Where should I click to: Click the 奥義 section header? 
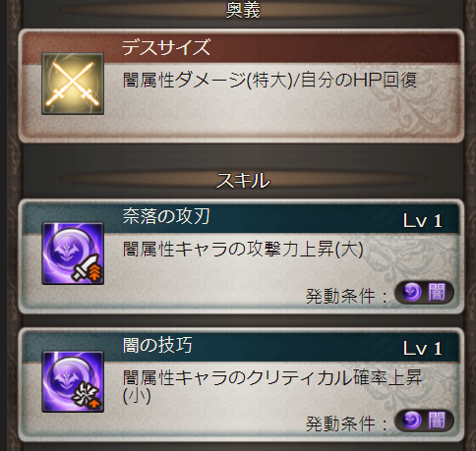[x=243, y=10]
